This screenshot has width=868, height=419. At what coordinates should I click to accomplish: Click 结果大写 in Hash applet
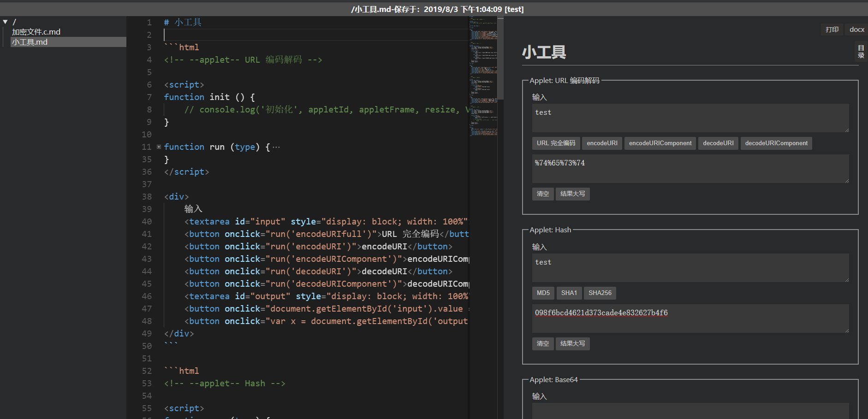coord(572,344)
